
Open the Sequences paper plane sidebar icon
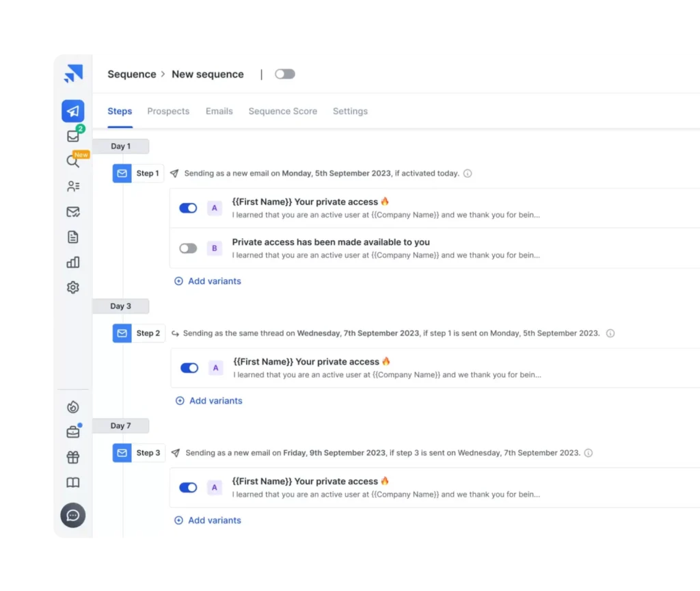[72, 111]
